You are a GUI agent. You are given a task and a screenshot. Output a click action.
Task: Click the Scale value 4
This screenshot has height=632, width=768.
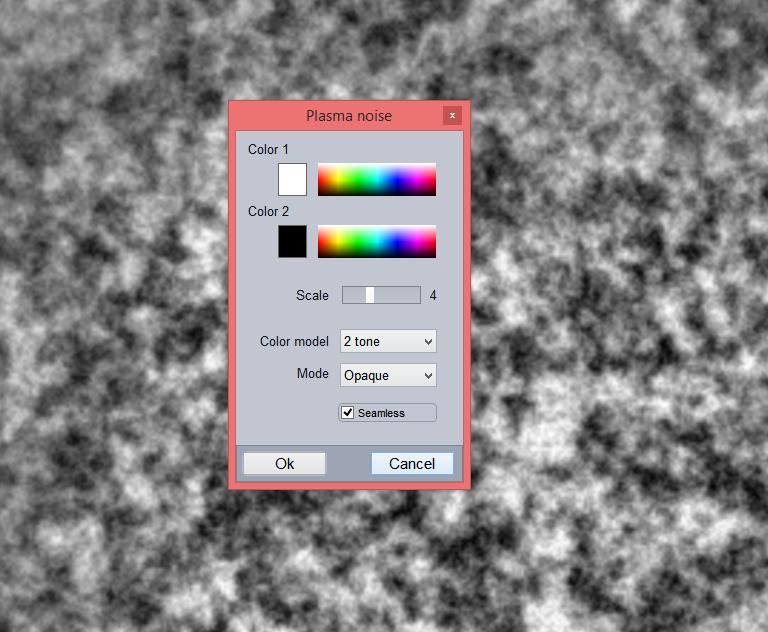click(433, 296)
